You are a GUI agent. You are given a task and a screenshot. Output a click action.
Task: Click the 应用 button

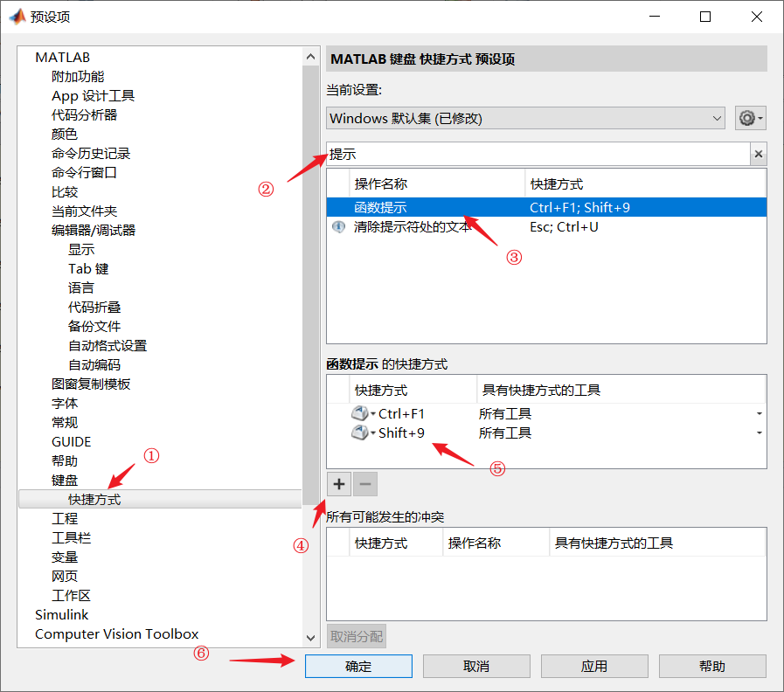594,666
